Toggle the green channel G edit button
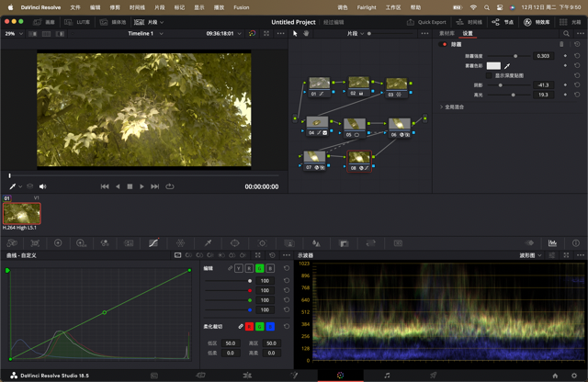 pyautogui.click(x=260, y=268)
